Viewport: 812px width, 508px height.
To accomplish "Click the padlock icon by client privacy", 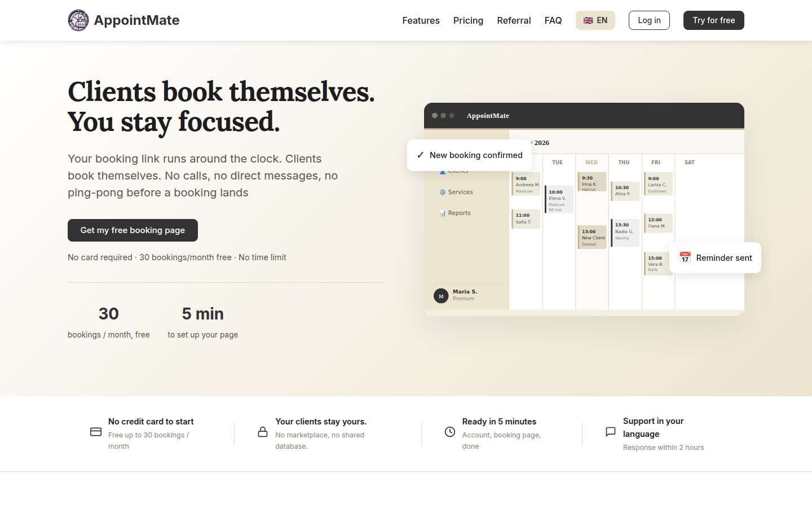I will click(x=263, y=432).
